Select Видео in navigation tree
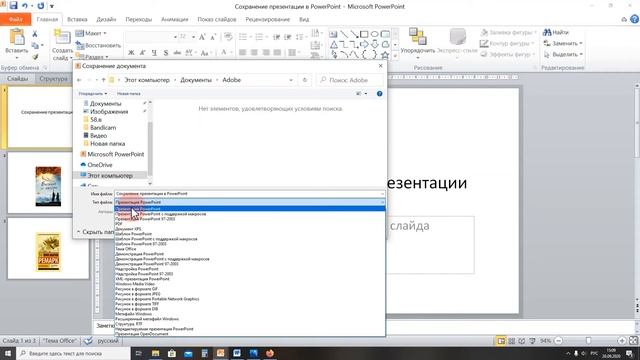Image resolution: width=640 pixels, height=360 pixels. point(98,136)
